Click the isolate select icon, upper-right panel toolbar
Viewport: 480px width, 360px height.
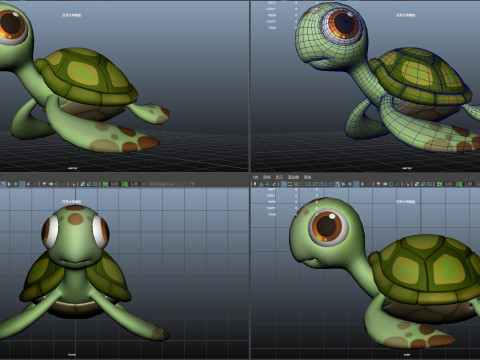tap(407, 184)
